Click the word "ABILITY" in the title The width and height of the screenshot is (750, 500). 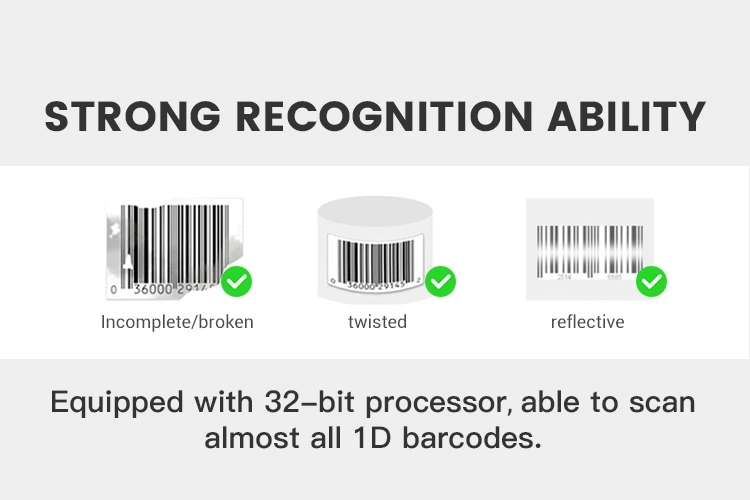[627, 116]
